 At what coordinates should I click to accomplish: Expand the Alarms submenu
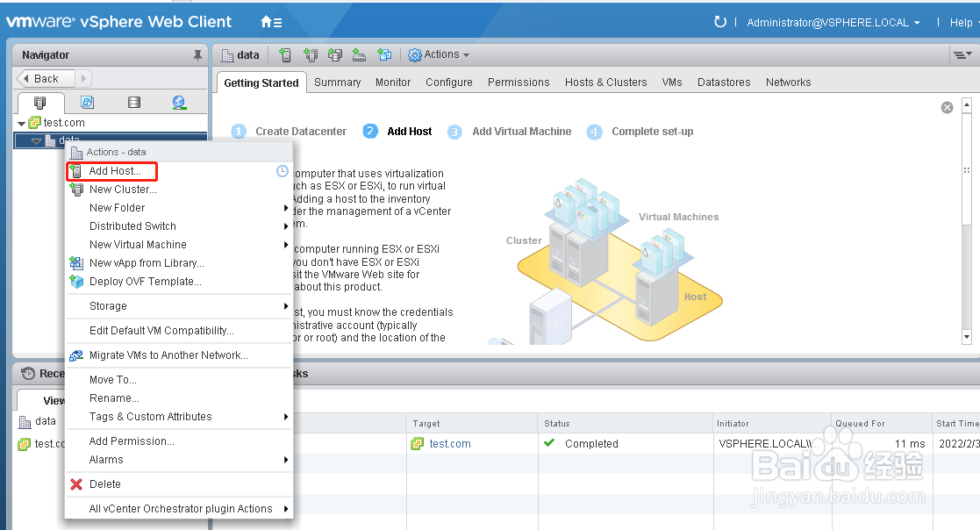point(286,460)
